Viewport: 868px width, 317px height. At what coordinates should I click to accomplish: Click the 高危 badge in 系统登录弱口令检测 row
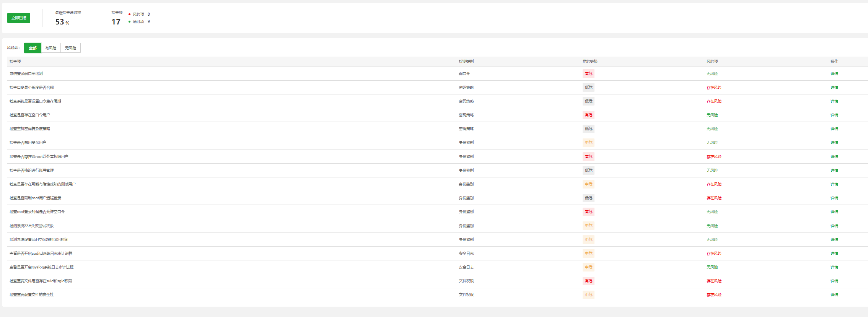[588, 74]
